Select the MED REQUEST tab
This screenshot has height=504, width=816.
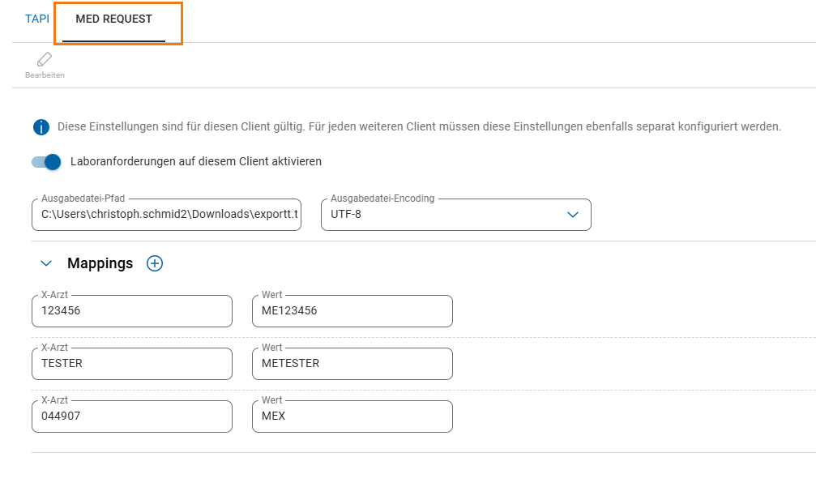point(114,19)
